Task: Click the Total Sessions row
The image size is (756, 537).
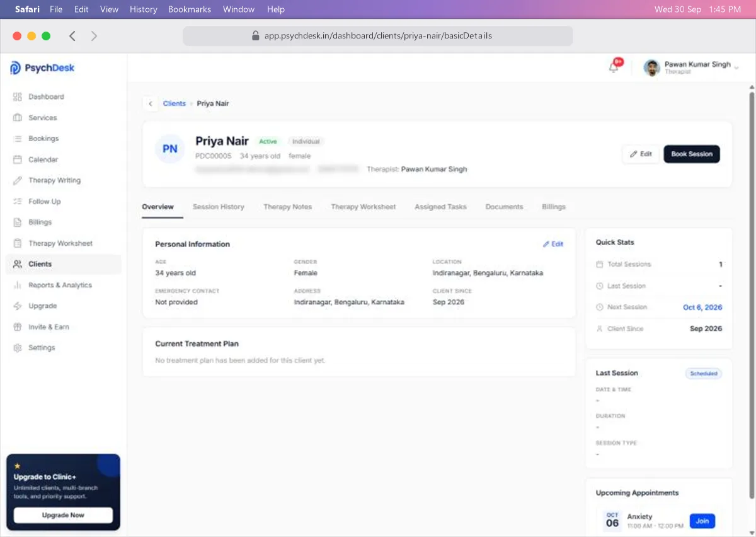Action: pos(659,265)
